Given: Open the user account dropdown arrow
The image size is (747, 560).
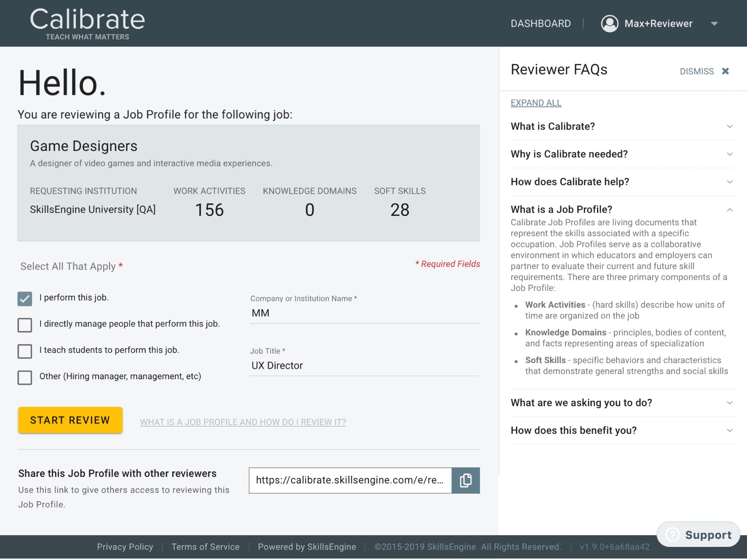Looking at the screenshot, I should point(714,24).
